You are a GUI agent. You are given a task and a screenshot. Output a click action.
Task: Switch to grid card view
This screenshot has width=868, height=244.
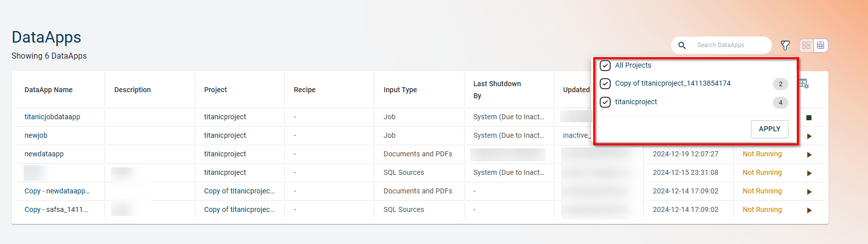tap(806, 46)
